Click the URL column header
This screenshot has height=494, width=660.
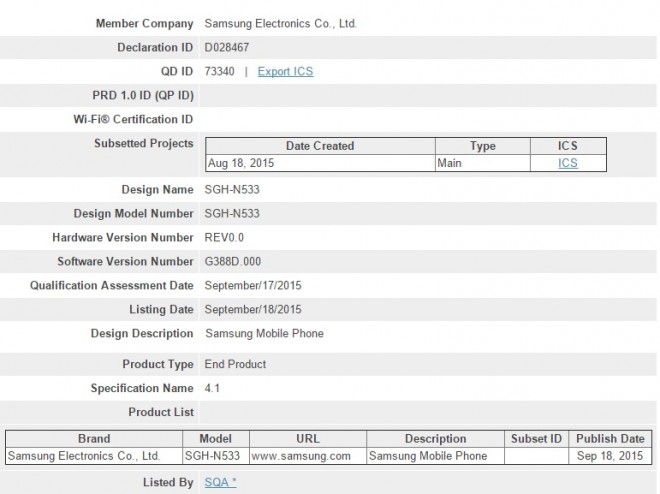tap(308, 438)
